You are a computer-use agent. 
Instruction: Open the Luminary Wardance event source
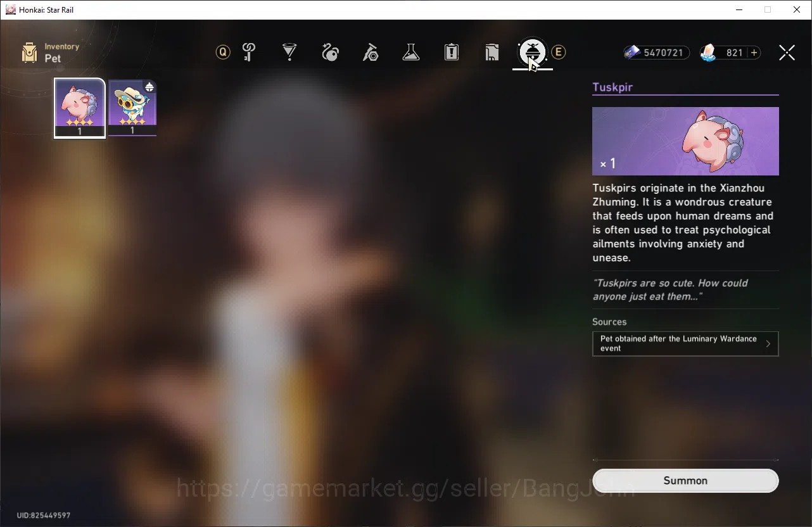coord(685,344)
